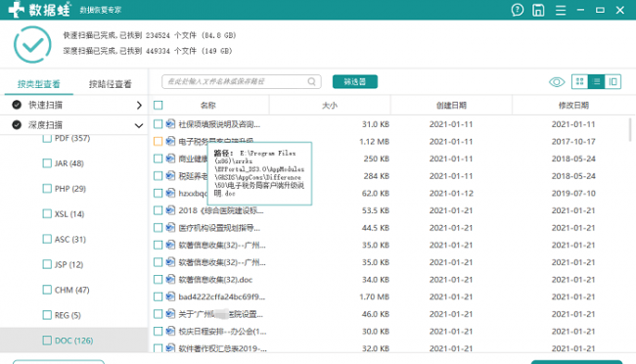Check the PHP (29) checkbox
The image size is (636, 364).
(x=47, y=188)
